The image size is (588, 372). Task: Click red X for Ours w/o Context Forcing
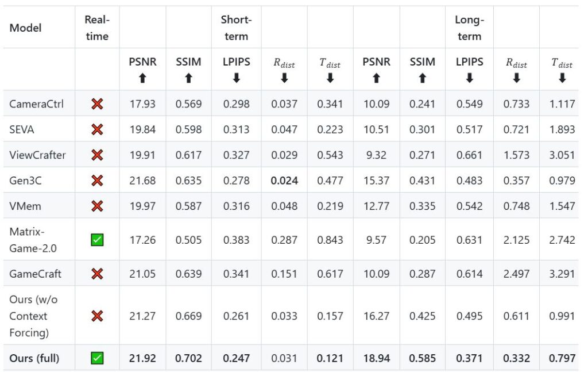[97, 316]
